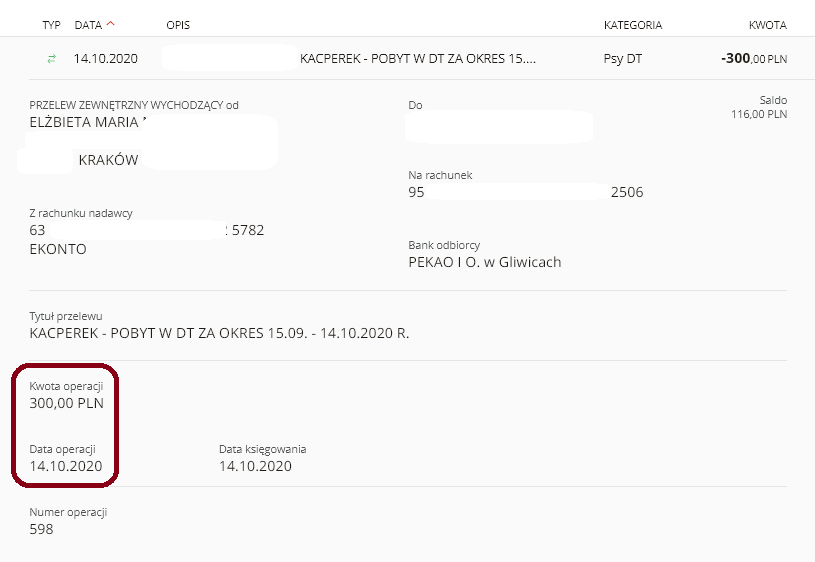This screenshot has height=562, width=815.
Task: Click the green transfer type icon
Action: (x=51, y=59)
